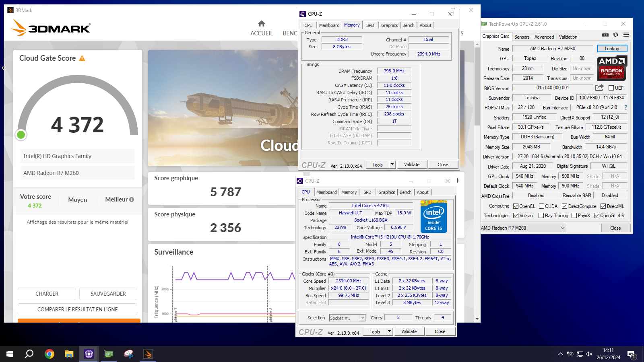Click the AMD Radeon Graphics logo
Image resolution: width=644 pixels, height=362 pixels.
[x=612, y=68]
